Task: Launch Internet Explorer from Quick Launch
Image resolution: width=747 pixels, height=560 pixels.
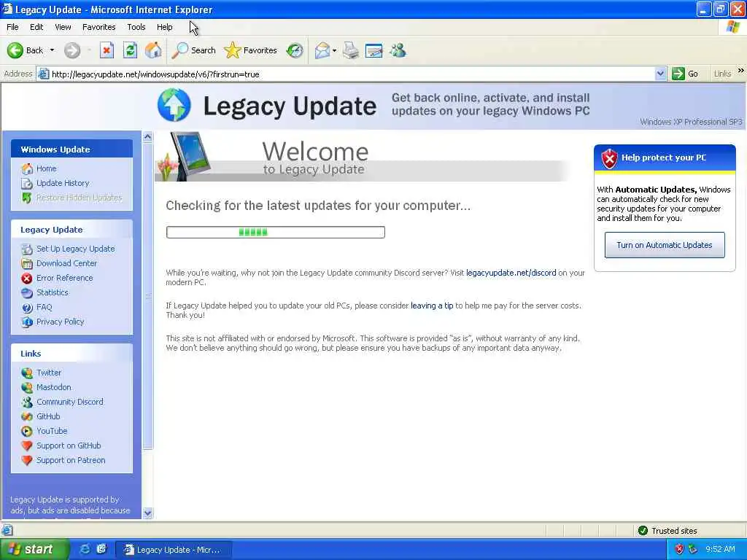Action: coord(85,549)
